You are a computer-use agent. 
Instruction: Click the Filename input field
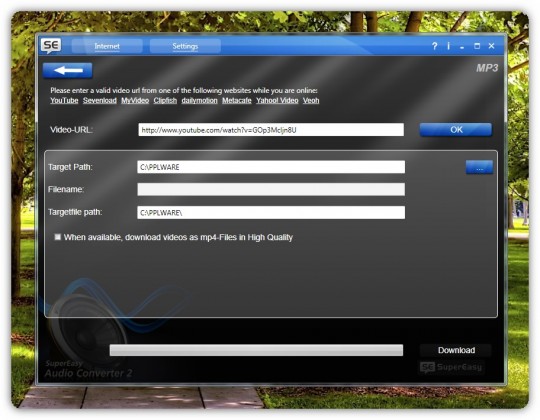click(271, 189)
